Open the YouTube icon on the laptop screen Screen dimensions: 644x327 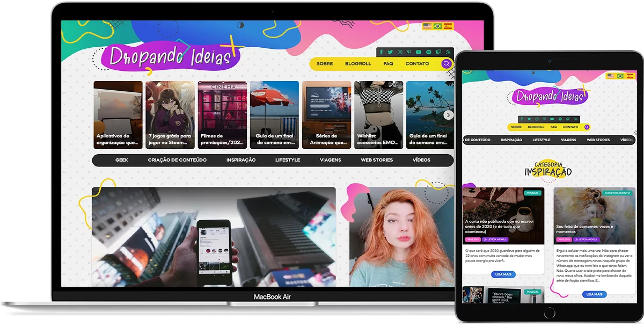(x=419, y=52)
